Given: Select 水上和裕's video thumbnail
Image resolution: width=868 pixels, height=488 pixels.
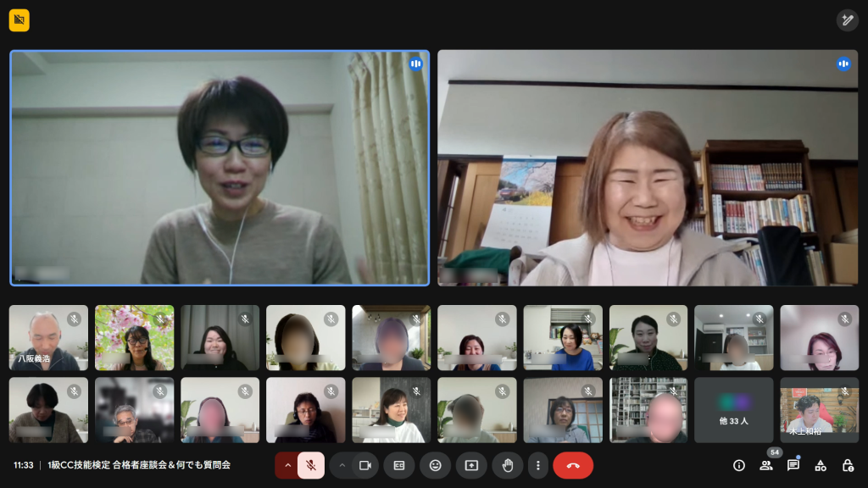Looking at the screenshot, I should (819, 410).
